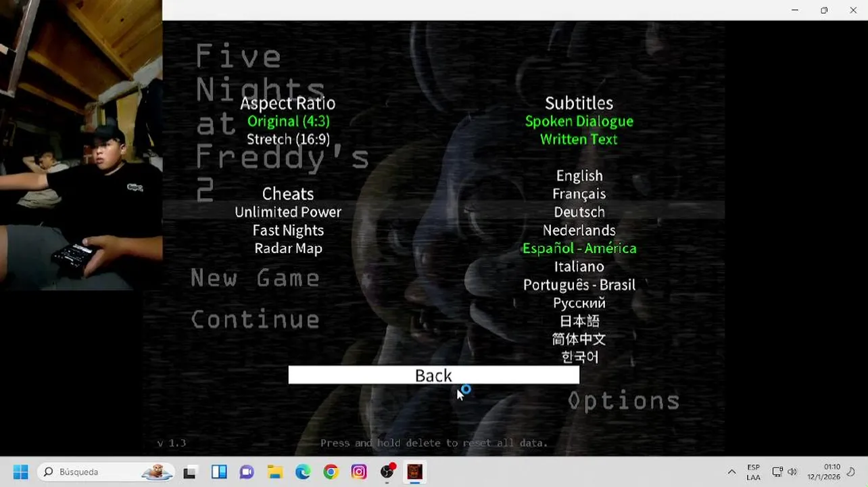
Task: Expand hidden system tray icons chevron
Action: pyautogui.click(x=731, y=472)
